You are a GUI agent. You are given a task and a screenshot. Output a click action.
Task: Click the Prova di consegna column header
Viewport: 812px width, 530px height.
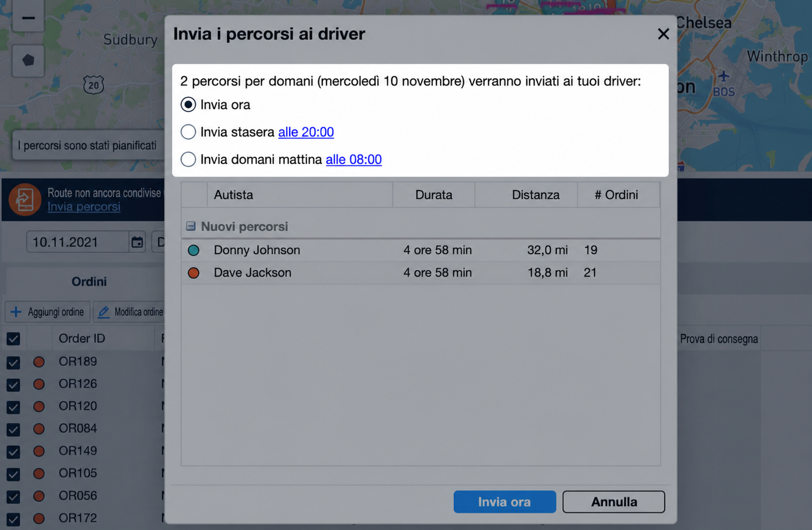click(719, 339)
